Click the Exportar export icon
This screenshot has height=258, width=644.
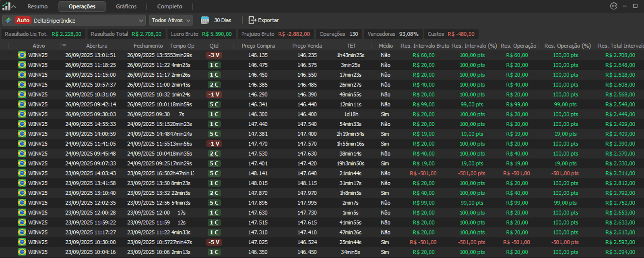pos(252,20)
